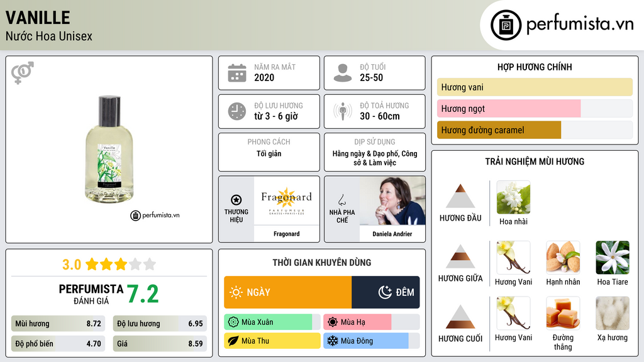Click the unisex gender symbol icon
Screen dimensions: 644x362
[x=23, y=73]
